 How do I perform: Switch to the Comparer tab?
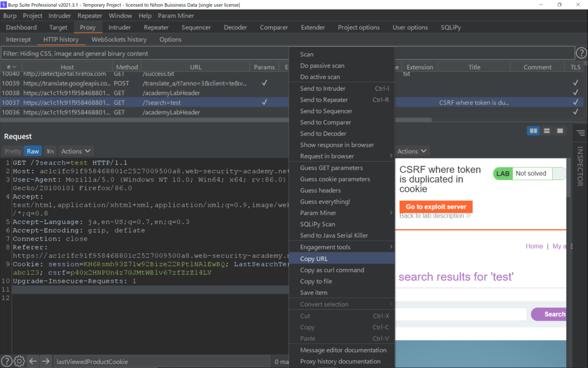click(x=274, y=27)
